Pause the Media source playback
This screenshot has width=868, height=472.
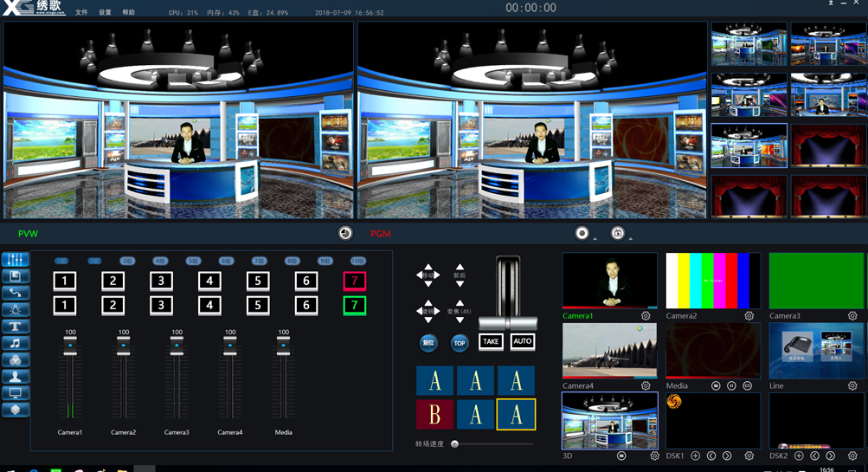tap(731, 386)
